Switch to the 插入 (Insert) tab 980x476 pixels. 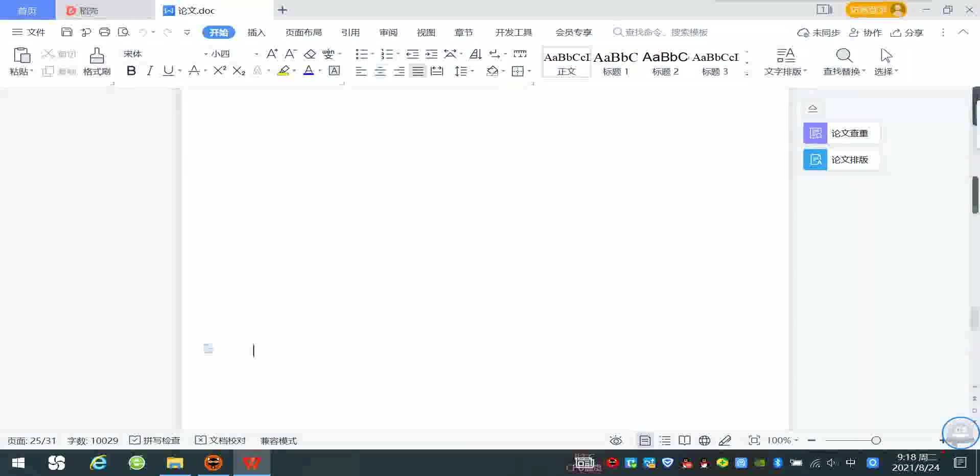(x=256, y=32)
